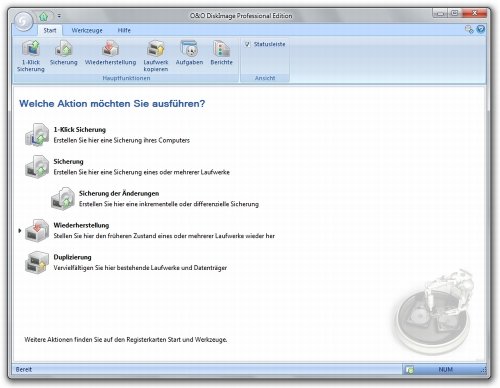Maximize the O&O DiskImage window
This screenshot has height=388, width=500.
coord(455,14)
